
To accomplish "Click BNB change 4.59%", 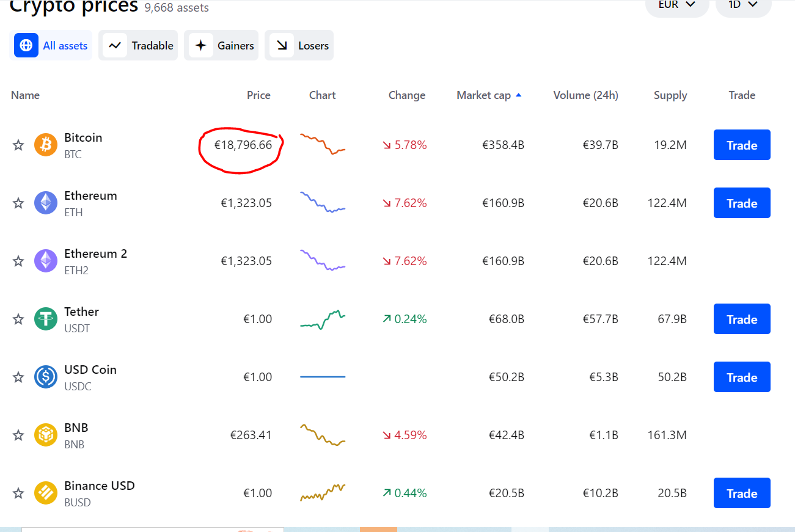I will [x=405, y=435].
